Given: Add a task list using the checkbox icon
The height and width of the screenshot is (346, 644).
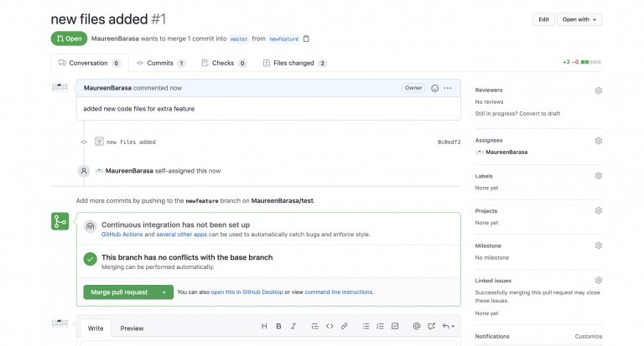Looking at the screenshot, I should coord(395,326).
